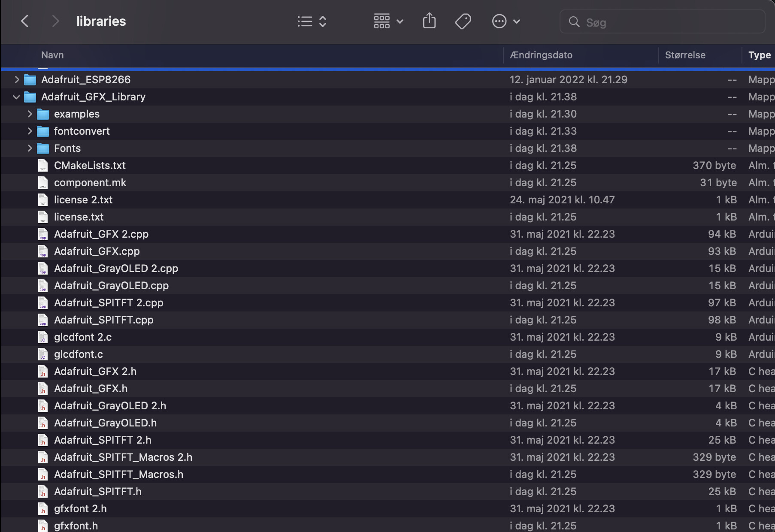Click the license.txt file icon

point(43,217)
